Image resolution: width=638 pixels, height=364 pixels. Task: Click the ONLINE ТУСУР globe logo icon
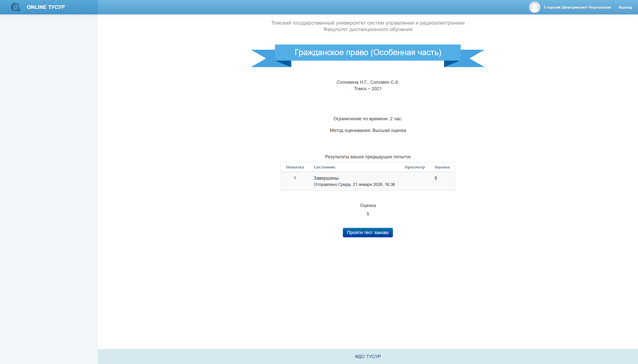[x=15, y=7]
